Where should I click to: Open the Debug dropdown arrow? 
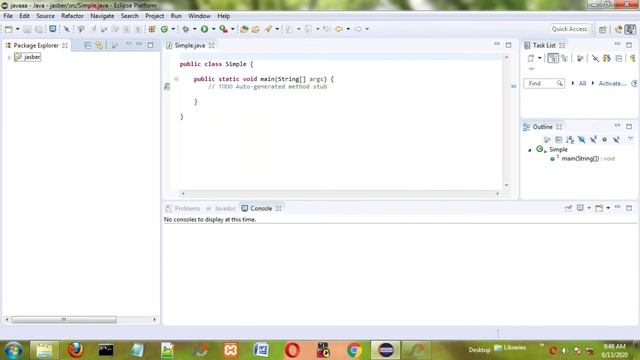tap(195, 29)
